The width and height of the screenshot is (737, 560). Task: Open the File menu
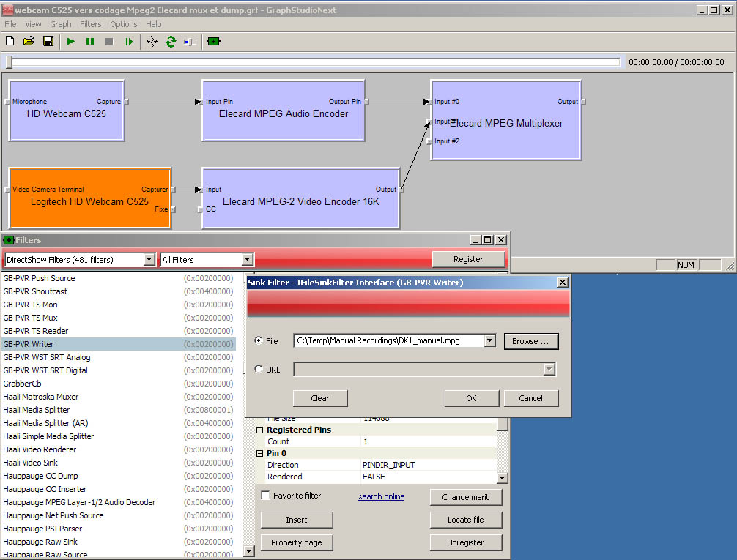click(x=10, y=24)
